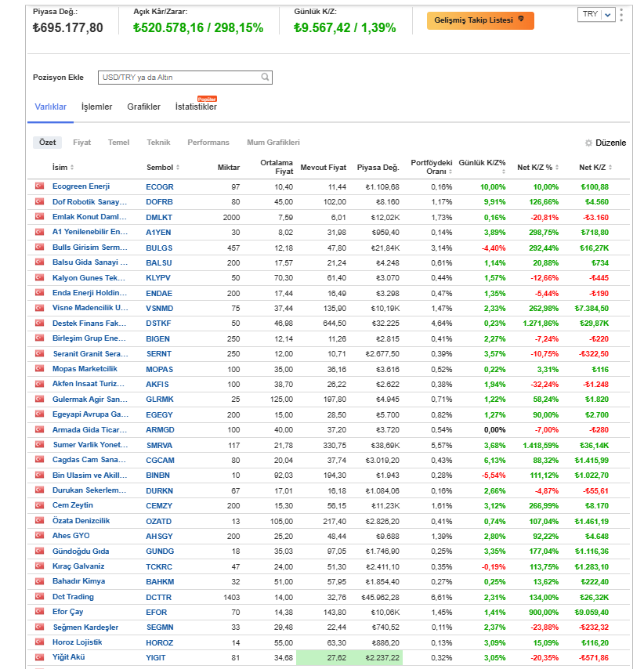644x669 pixels.
Task: Click Bin Ulasim daily change -5,54%
Action: tap(494, 476)
